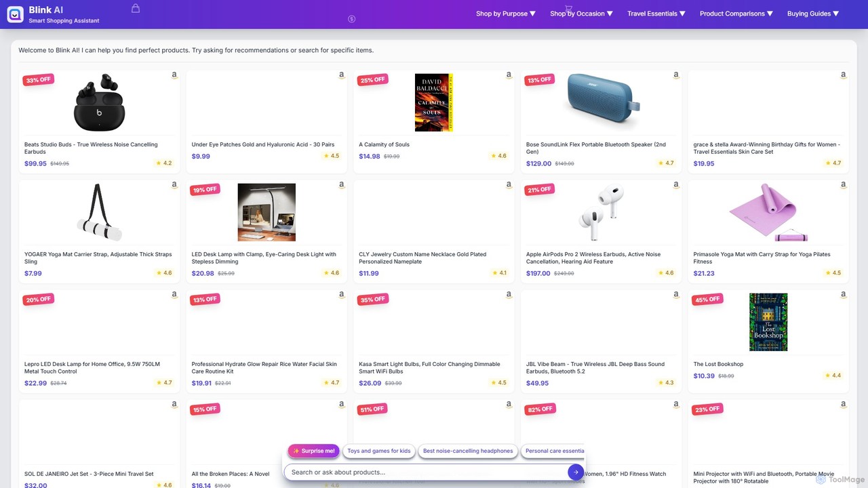The width and height of the screenshot is (868, 488).
Task: Click the $49.95 JBL Vibe Beam price
Action: (538, 383)
